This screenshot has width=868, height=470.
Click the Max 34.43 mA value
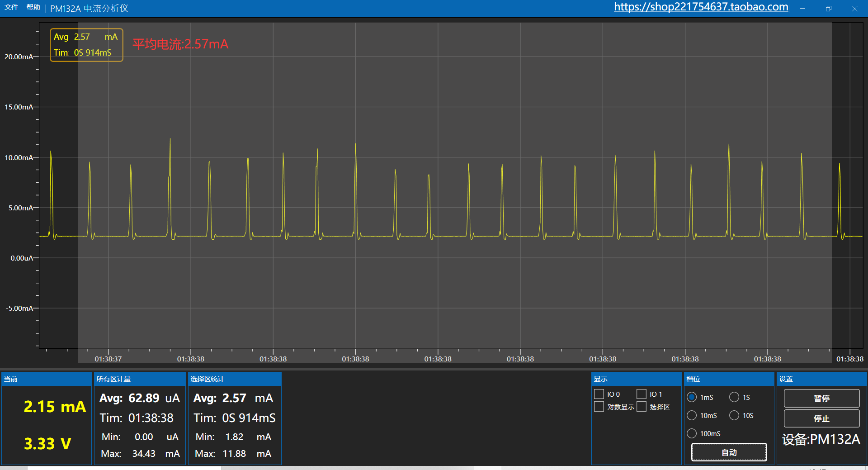click(140, 453)
